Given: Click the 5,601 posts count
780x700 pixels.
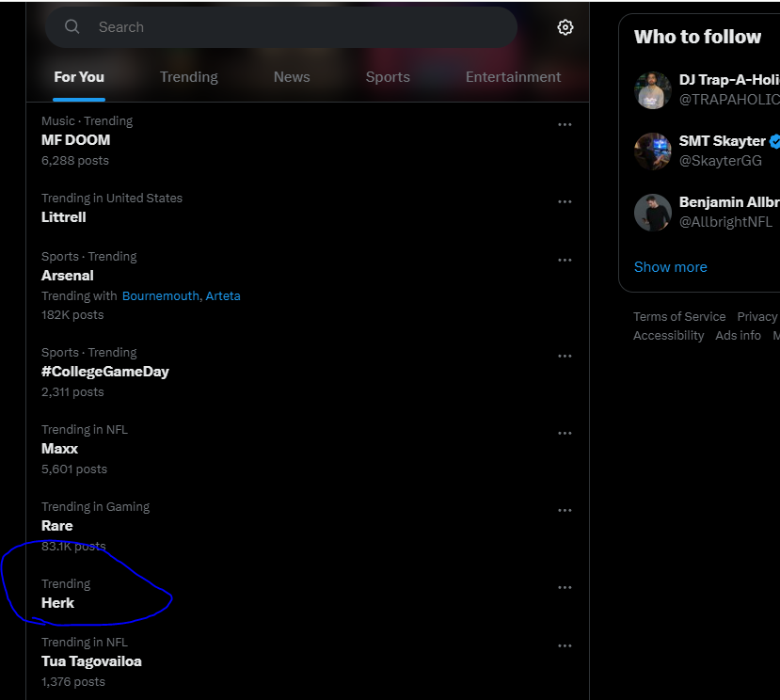Looking at the screenshot, I should (x=74, y=469).
